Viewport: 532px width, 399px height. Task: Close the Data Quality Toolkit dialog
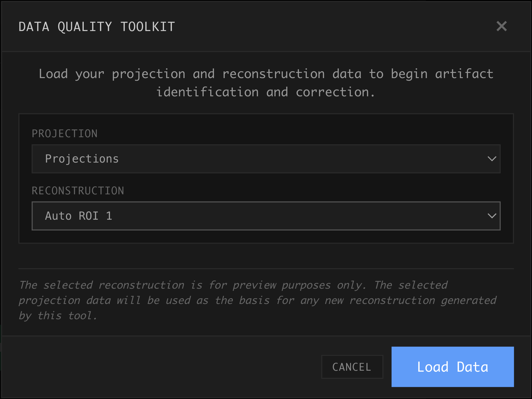(x=502, y=27)
